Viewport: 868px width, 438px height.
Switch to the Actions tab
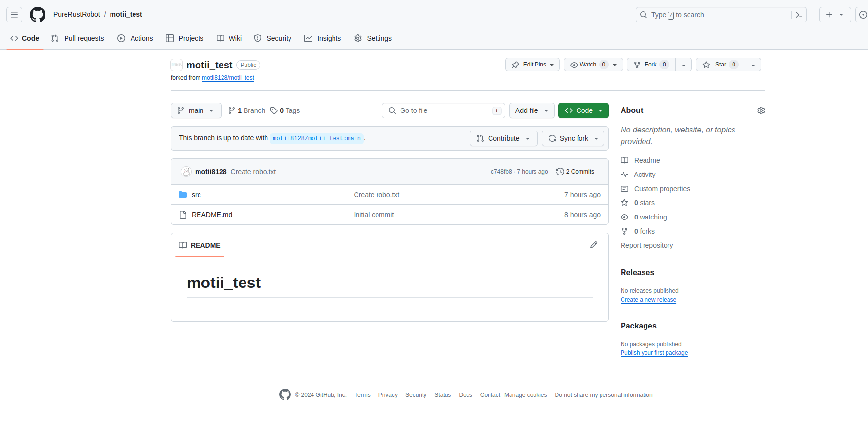135,38
